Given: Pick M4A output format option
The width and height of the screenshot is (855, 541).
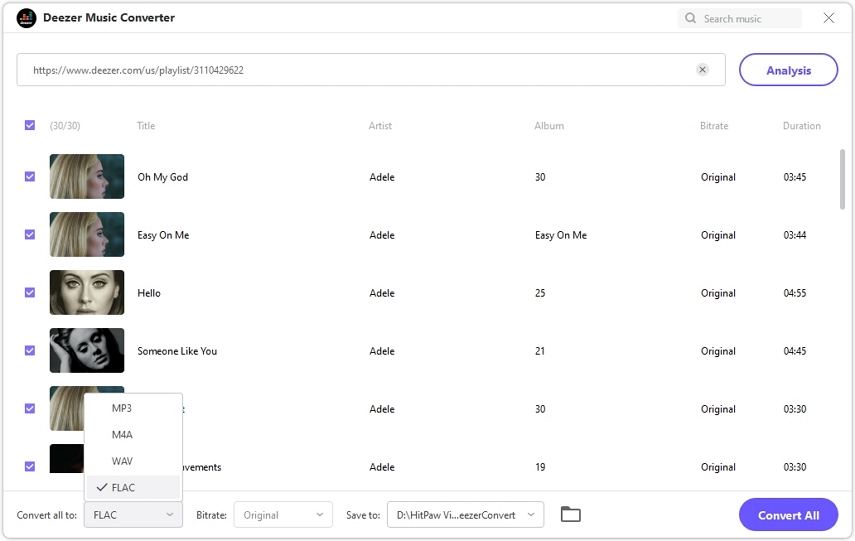Looking at the screenshot, I should tap(122, 435).
